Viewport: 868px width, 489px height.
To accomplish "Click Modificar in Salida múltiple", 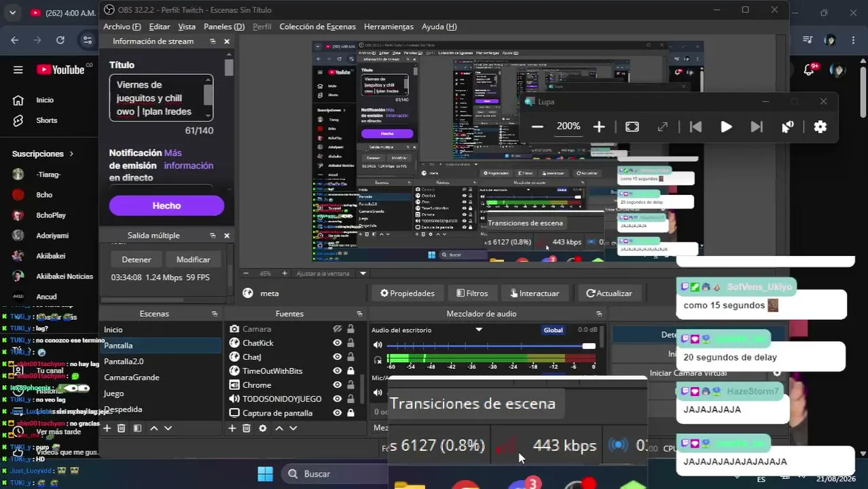I will 193,259.
